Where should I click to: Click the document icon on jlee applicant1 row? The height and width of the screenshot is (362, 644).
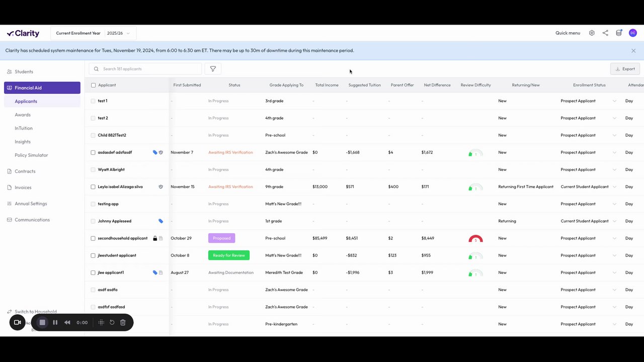(x=161, y=273)
